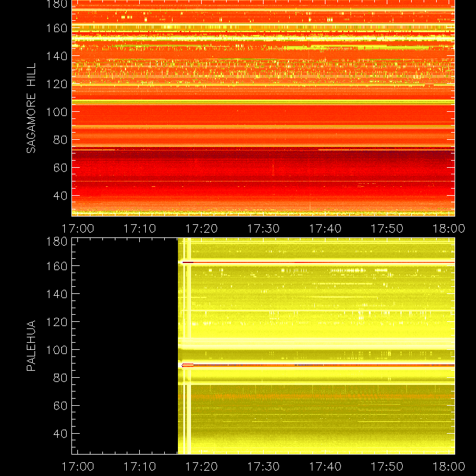Pick the 17:20 time label under Sagamore Hill plot
The height and width of the screenshot is (476, 476).
pos(202,228)
